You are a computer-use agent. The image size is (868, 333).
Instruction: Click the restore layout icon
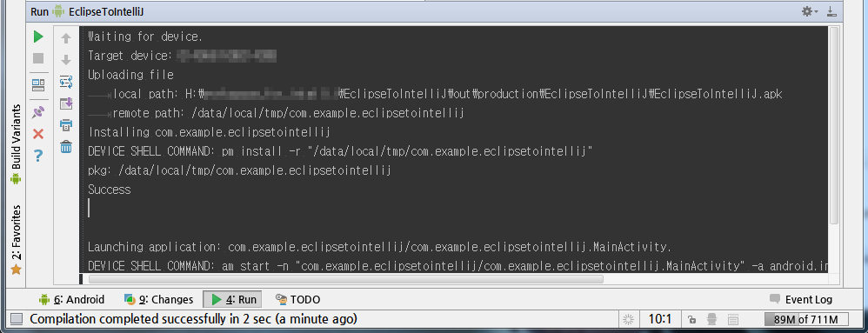(x=38, y=85)
